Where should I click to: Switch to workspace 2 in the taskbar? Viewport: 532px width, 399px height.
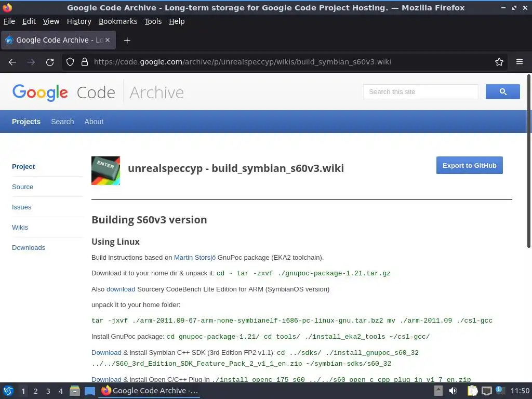[36, 391]
